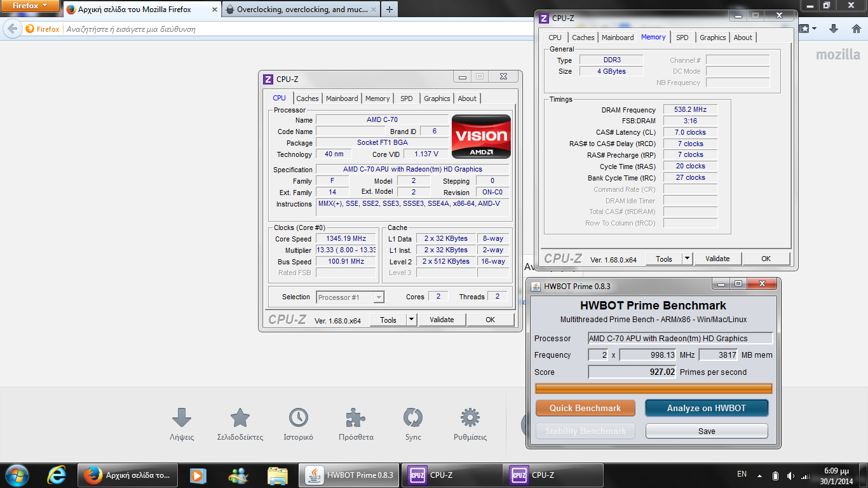Click the Core VID 1.137 V value
868x488 pixels.
click(426, 154)
